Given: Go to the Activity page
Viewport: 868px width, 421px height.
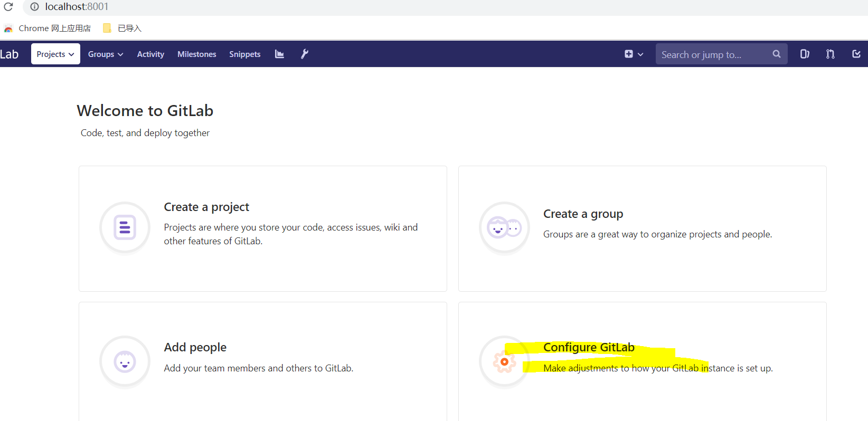Looking at the screenshot, I should [x=150, y=54].
